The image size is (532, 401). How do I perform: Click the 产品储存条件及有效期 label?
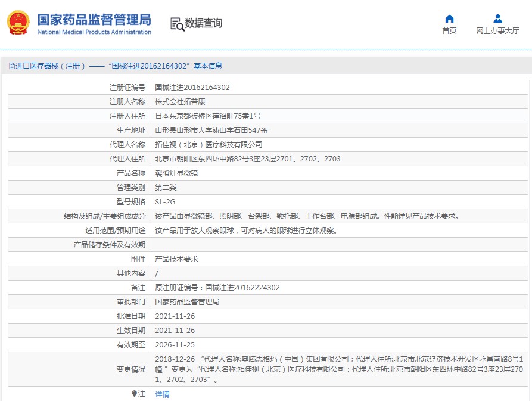pyautogui.click(x=109, y=245)
